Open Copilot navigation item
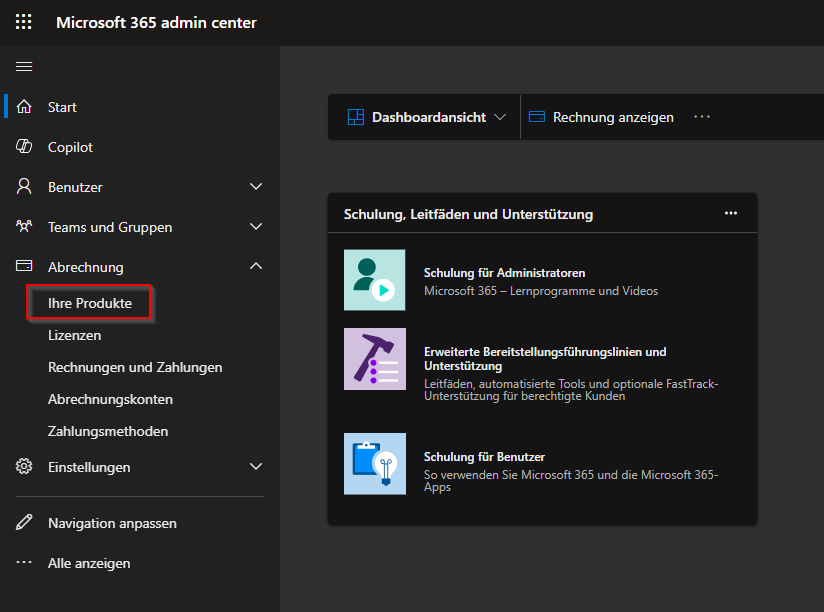Image resolution: width=824 pixels, height=612 pixels. (70, 147)
